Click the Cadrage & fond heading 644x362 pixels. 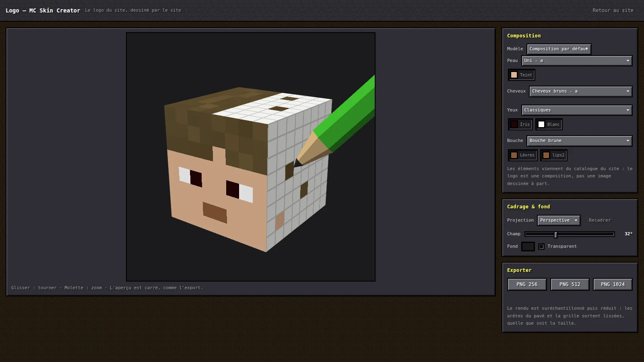coord(528,207)
